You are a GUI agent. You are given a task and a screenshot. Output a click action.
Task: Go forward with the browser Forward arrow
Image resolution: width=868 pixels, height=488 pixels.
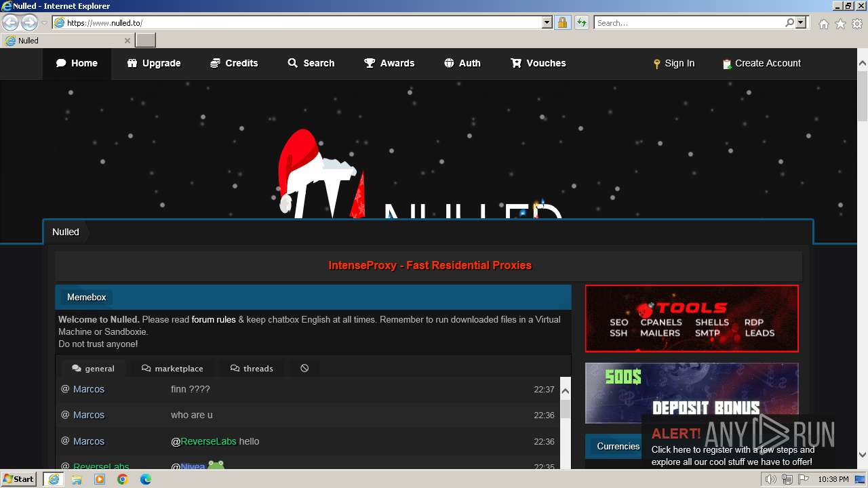point(29,22)
